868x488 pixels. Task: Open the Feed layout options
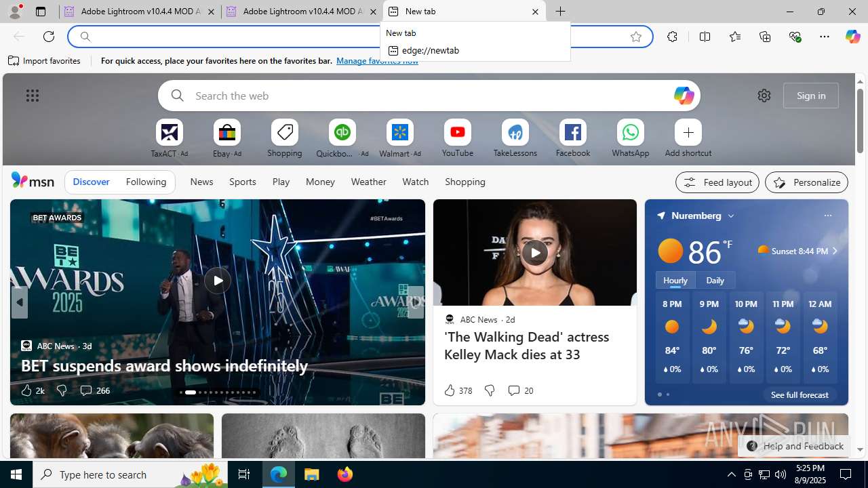pyautogui.click(x=717, y=182)
